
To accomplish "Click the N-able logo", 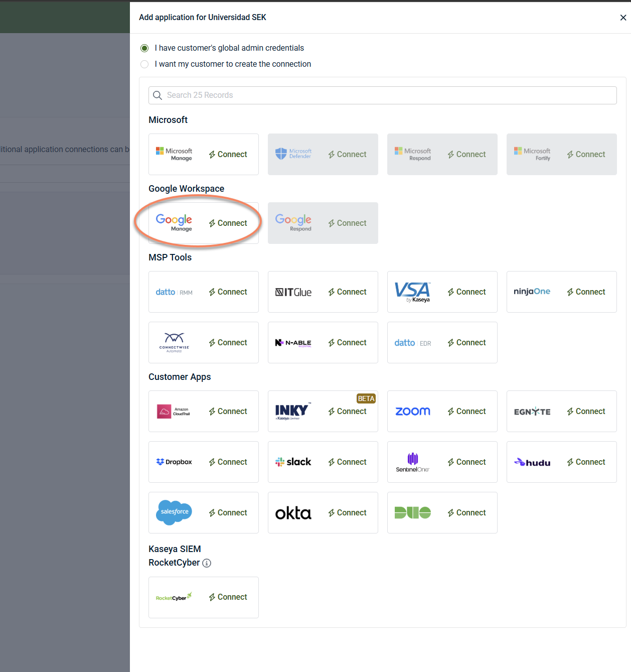I will 293,343.
